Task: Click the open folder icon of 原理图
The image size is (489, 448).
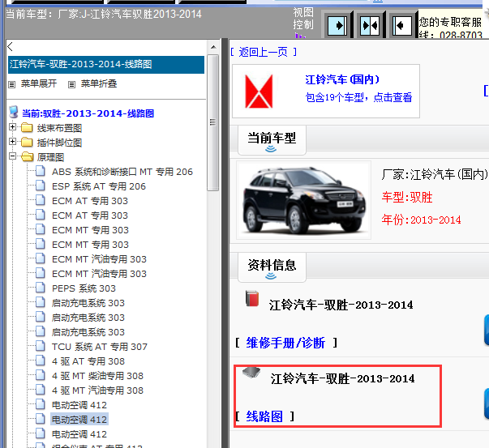Action: (28, 156)
